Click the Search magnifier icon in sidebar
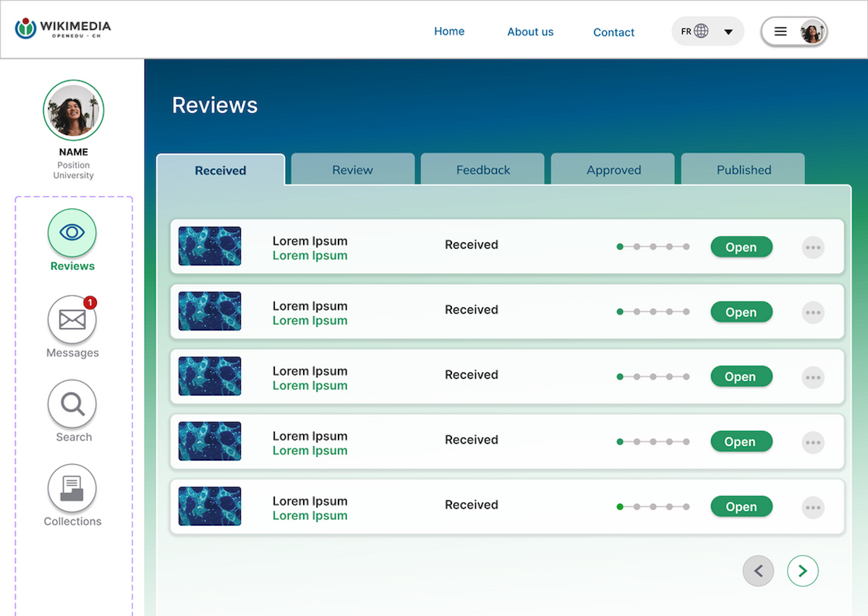The height and width of the screenshot is (616, 868). pos(72,404)
